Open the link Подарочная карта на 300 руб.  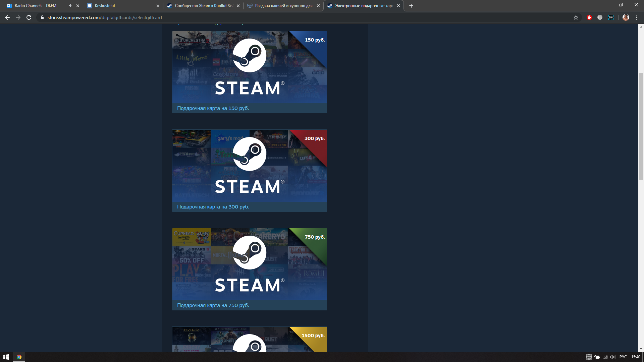[213, 207]
